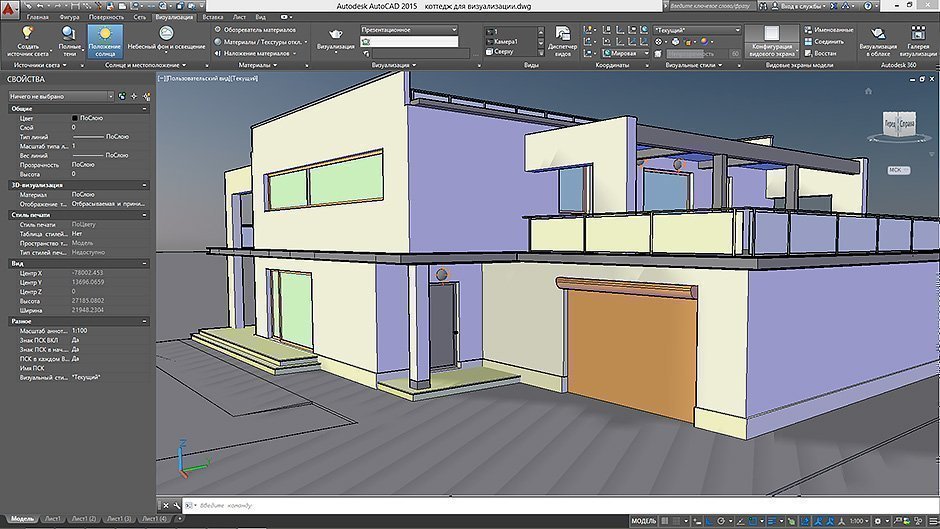Open the Обозреватель материалов materials browser
940x529 pixels.
pos(252,30)
